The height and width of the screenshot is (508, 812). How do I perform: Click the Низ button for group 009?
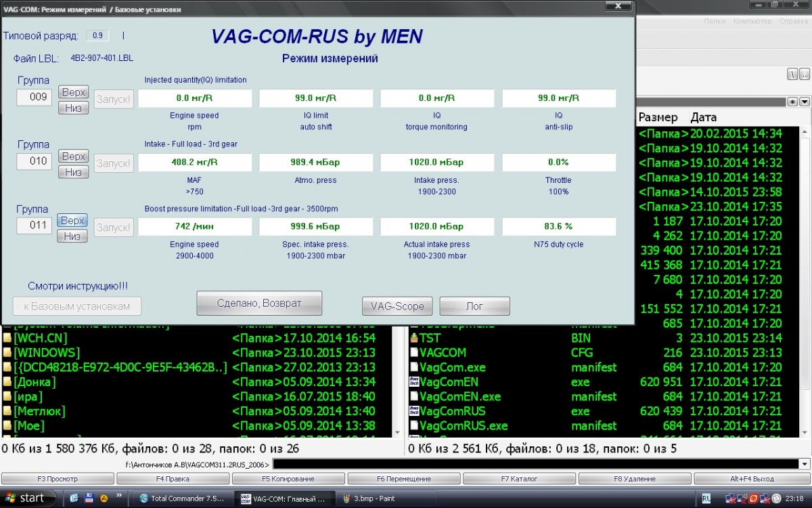(73, 108)
